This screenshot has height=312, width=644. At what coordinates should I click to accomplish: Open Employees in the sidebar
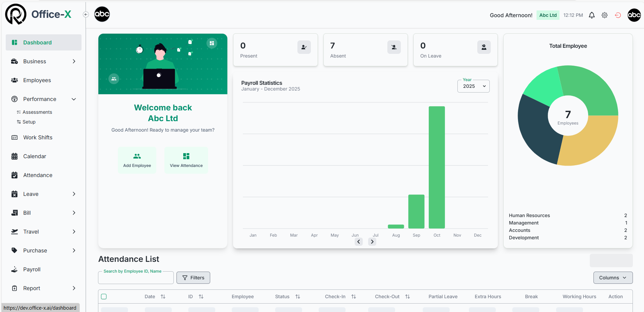click(37, 80)
